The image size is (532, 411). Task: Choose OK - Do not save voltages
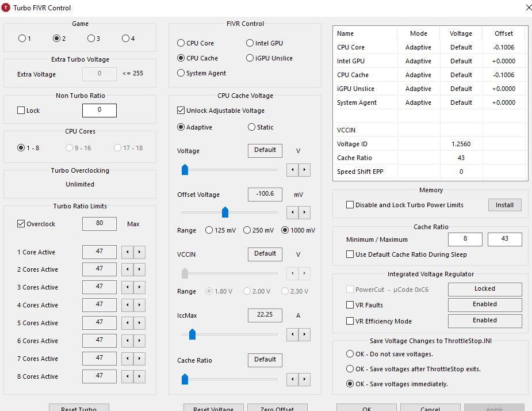point(350,354)
